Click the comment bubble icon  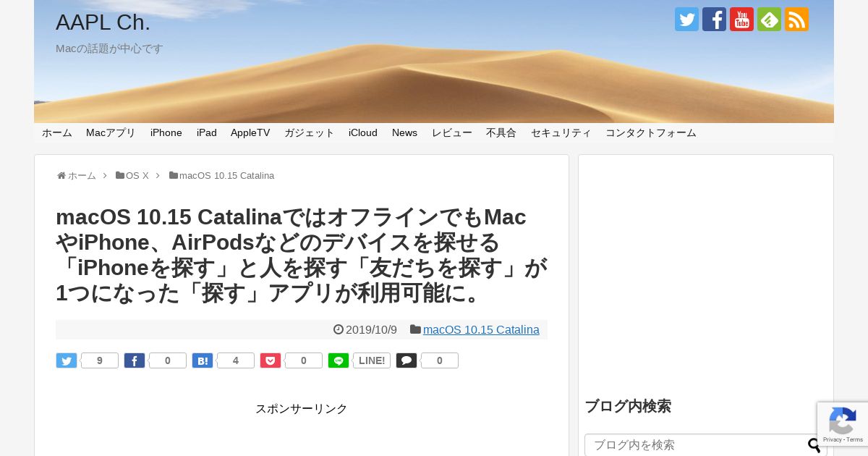[407, 360]
